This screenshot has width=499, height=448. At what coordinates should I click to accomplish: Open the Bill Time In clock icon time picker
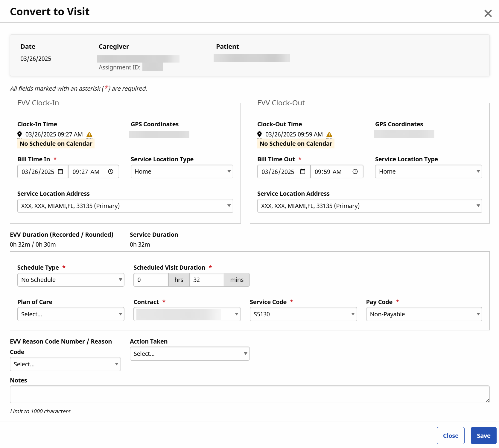point(110,171)
